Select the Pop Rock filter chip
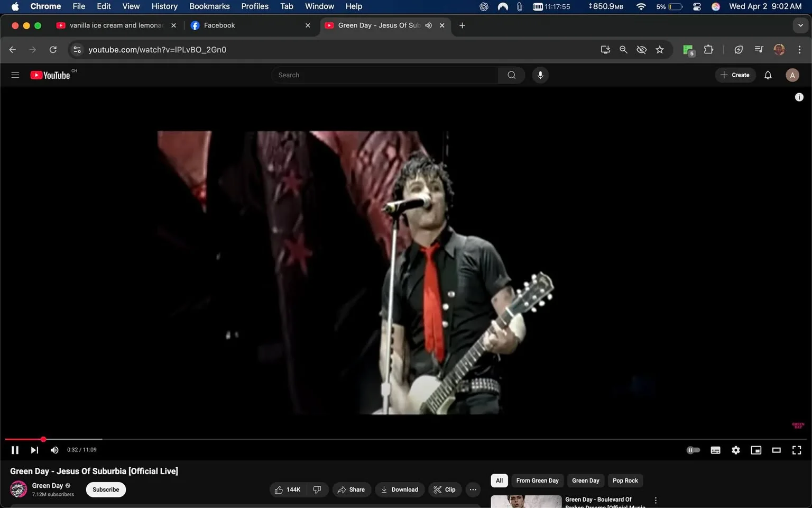The height and width of the screenshot is (508, 812). [x=625, y=480]
